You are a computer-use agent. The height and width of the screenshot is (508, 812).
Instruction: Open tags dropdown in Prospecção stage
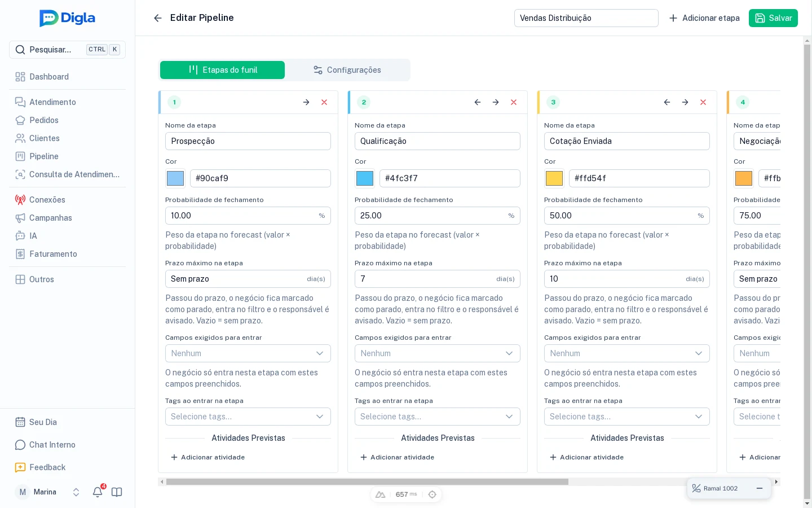[x=248, y=417]
